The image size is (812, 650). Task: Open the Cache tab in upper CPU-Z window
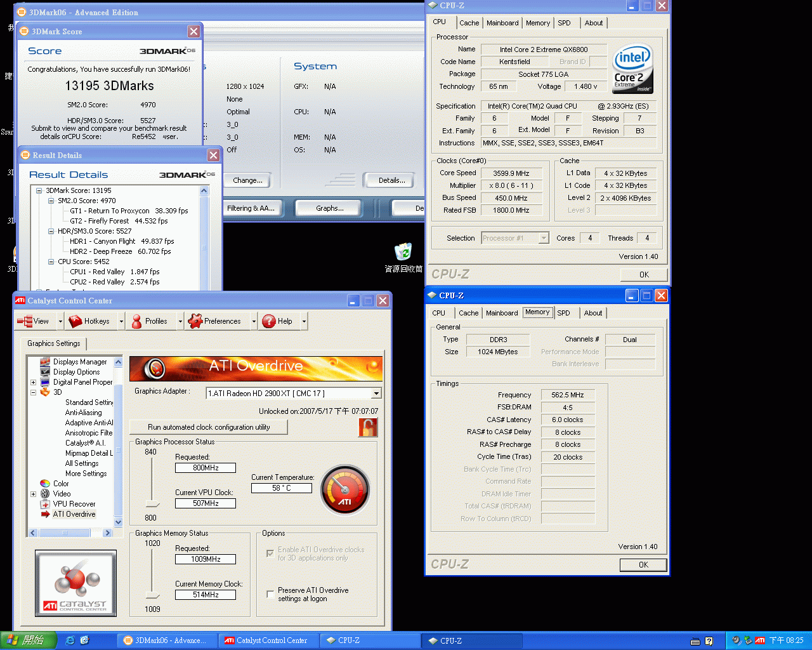pos(469,23)
